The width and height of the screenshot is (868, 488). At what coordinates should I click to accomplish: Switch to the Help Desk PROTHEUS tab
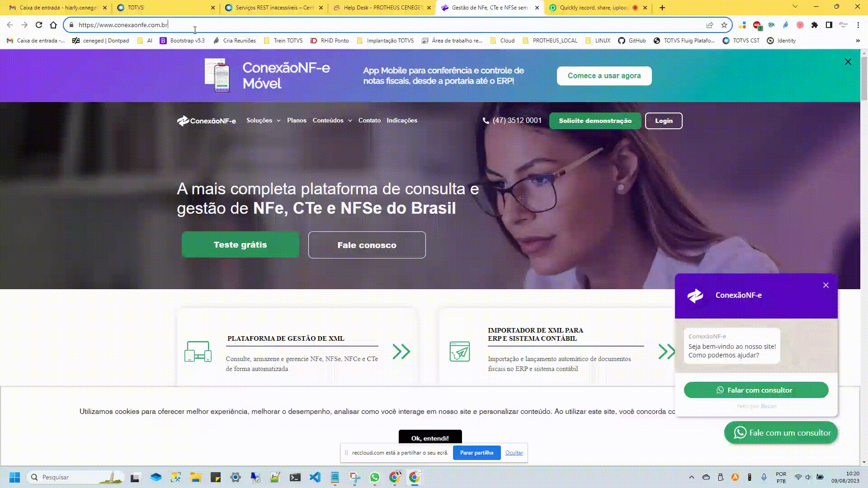(x=382, y=8)
